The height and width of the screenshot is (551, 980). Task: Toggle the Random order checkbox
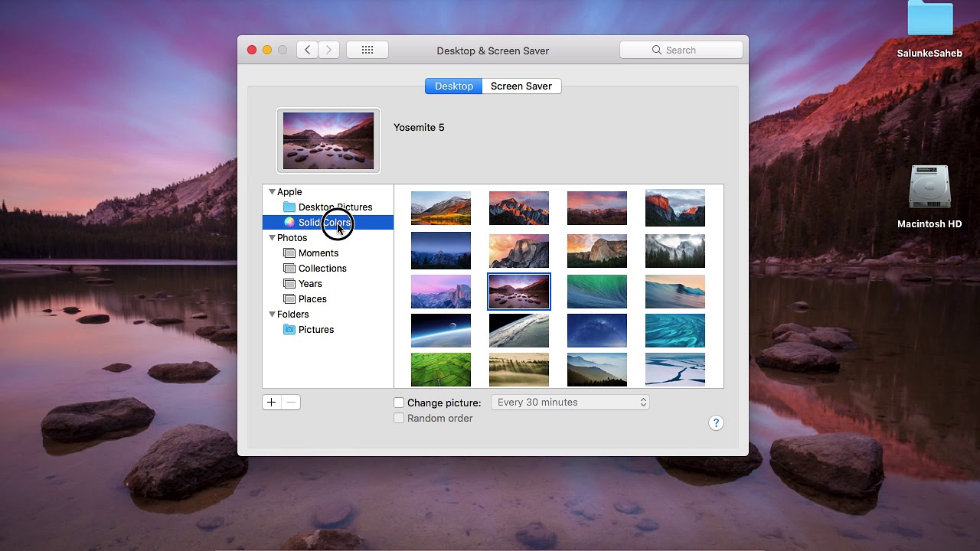(x=399, y=419)
